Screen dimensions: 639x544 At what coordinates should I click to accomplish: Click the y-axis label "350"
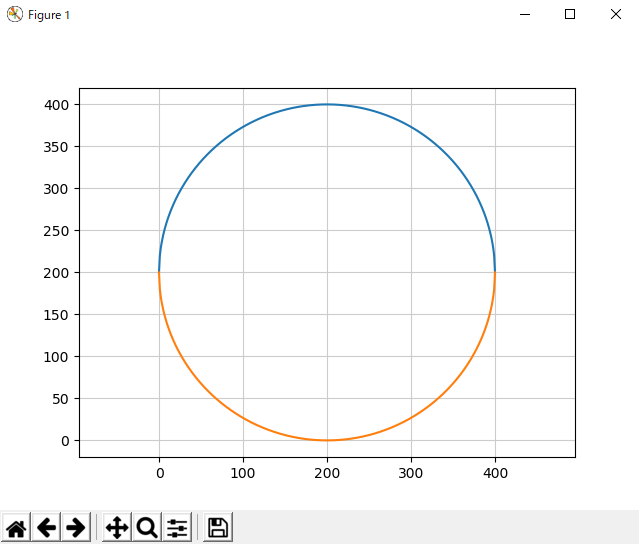tap(56, 147)
